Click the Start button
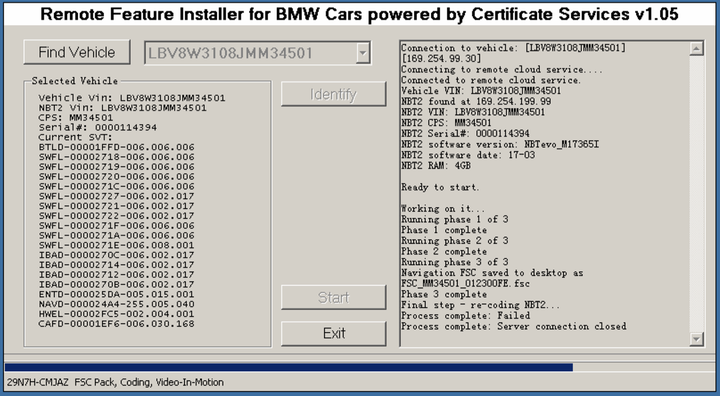The width and height of the screenshot is (720, 396). (333, 297)
